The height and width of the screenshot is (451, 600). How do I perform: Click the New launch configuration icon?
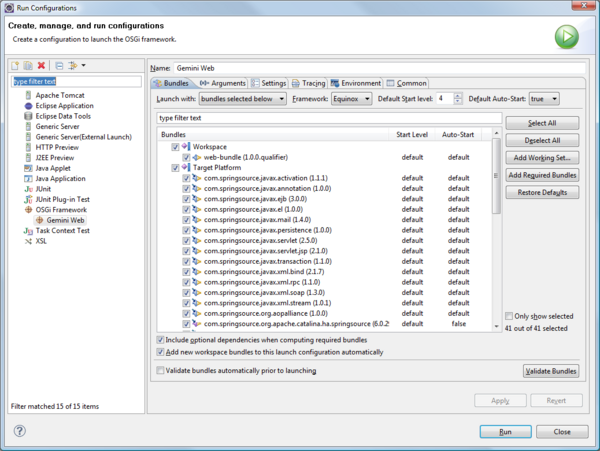tap(15, 66)
